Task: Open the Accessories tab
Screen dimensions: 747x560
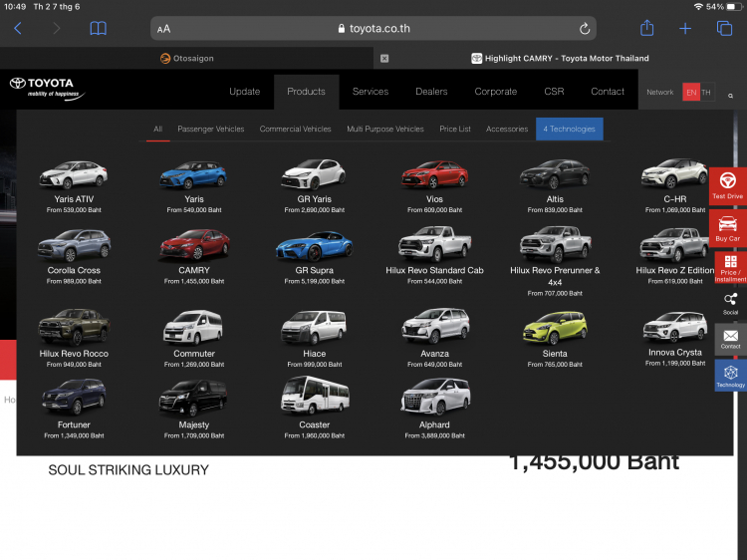Action: click(507, 129)
